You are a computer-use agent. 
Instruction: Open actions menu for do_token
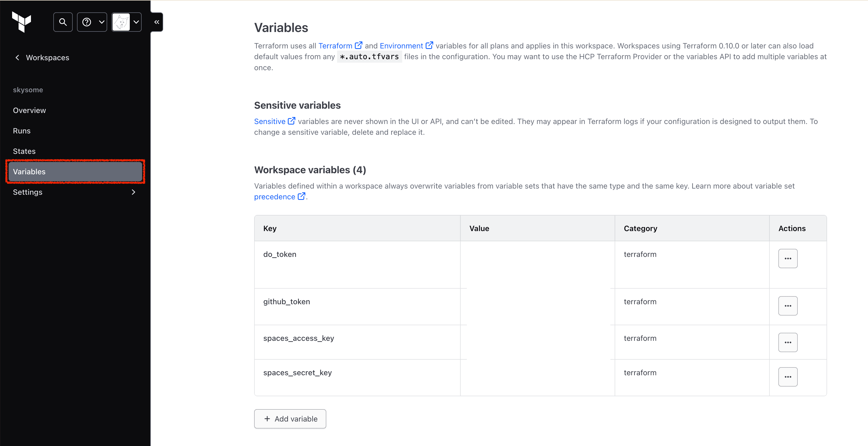pyautogui.click(x=788, y=258)
